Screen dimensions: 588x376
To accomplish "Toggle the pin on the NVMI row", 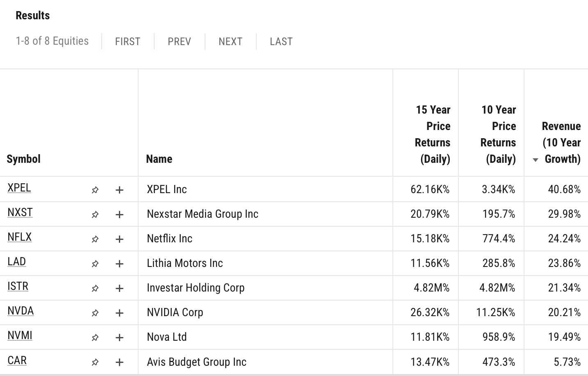I will point(95,337).
